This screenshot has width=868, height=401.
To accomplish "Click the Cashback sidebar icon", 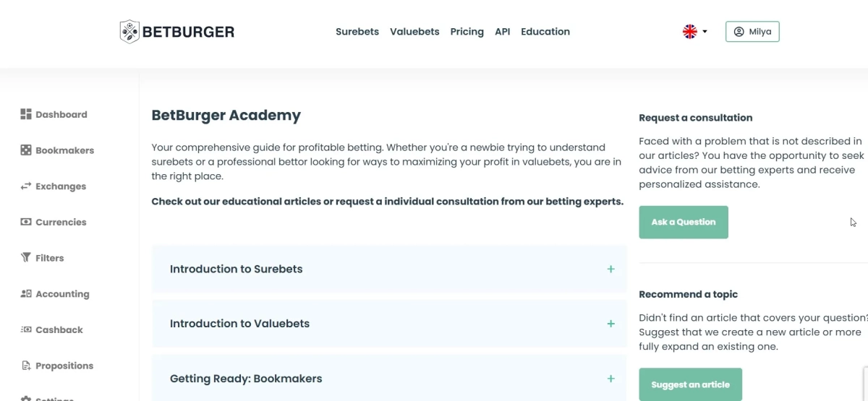I will (26, 330).
